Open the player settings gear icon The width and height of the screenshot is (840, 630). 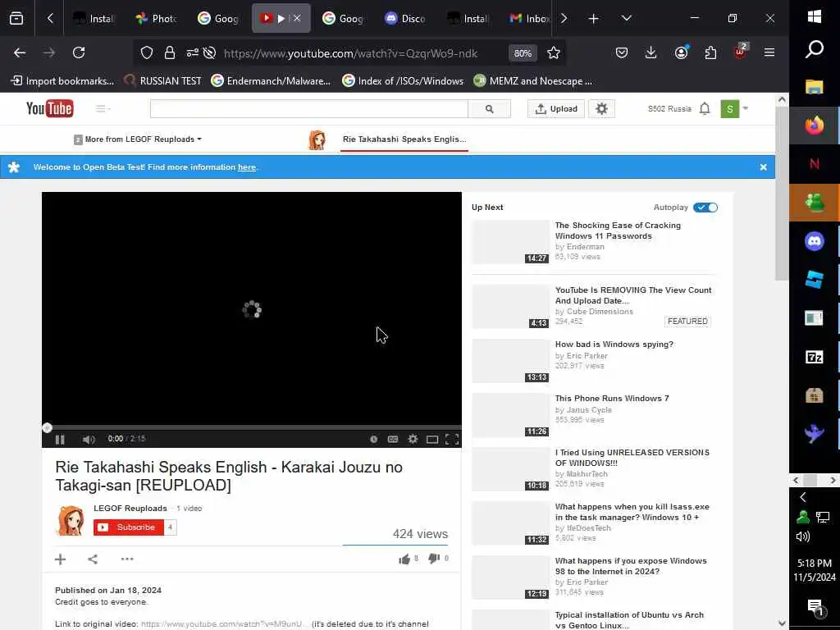click(x=413, y=439)
